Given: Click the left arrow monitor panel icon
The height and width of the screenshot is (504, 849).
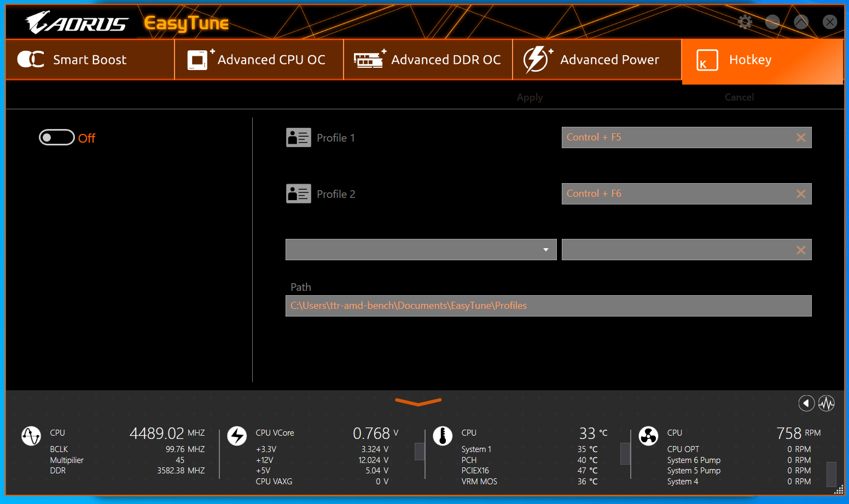Looking at the screenshot, I should [806, 403].
